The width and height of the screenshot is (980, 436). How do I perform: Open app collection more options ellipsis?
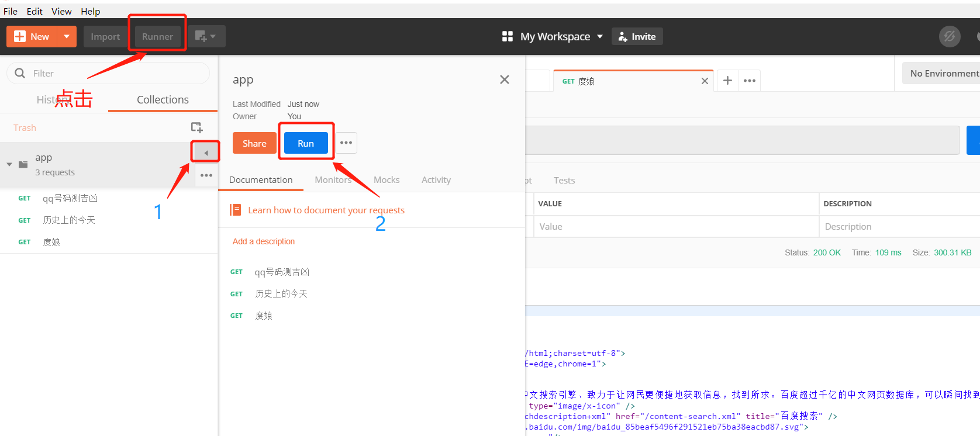(206, 175)
